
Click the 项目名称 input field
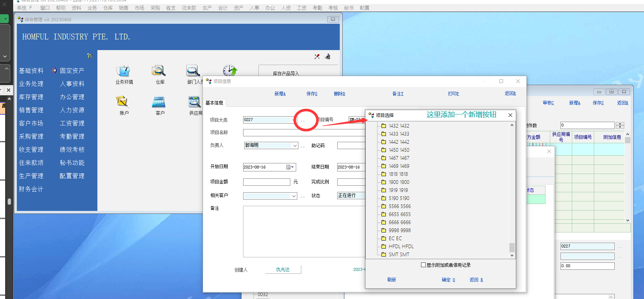click(x=304, y=133)
